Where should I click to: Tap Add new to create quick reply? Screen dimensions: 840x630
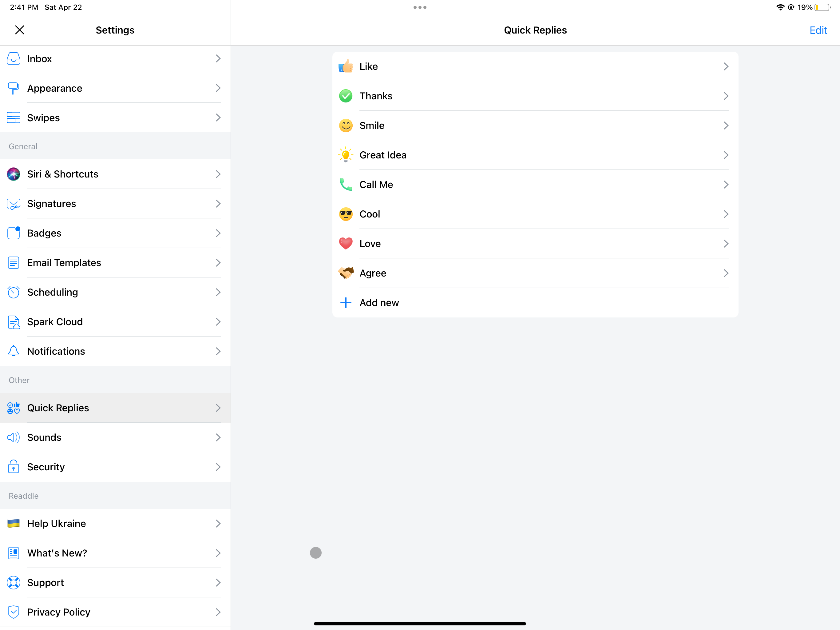pos(535,302)
